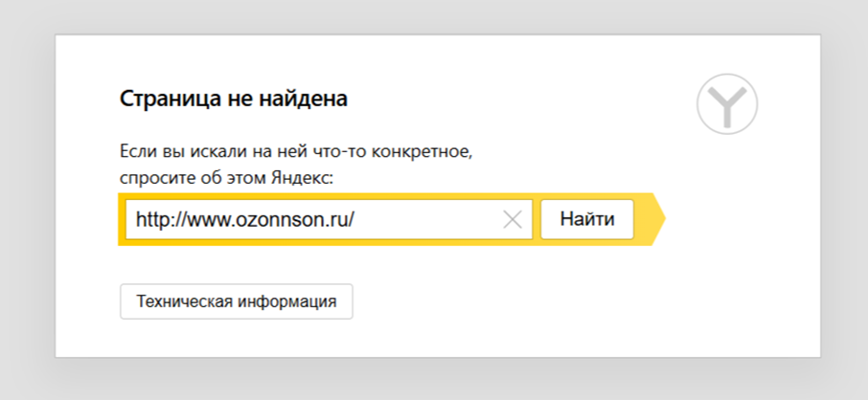Click the Yandex Browser logo icon
The image size is (868, 400).
(x=727, y=104)
